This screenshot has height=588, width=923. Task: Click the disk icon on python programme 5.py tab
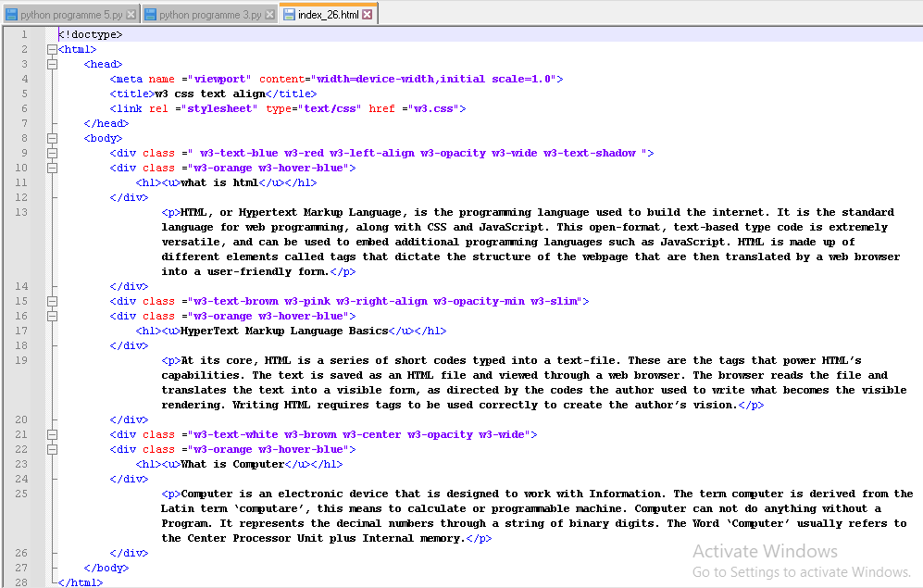coord(11,15)
